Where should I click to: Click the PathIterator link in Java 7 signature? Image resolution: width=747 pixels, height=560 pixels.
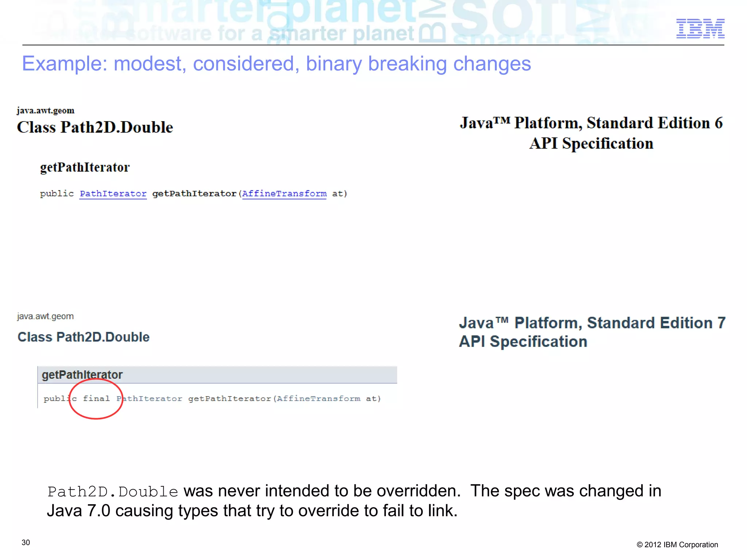[x=149, y=398]
